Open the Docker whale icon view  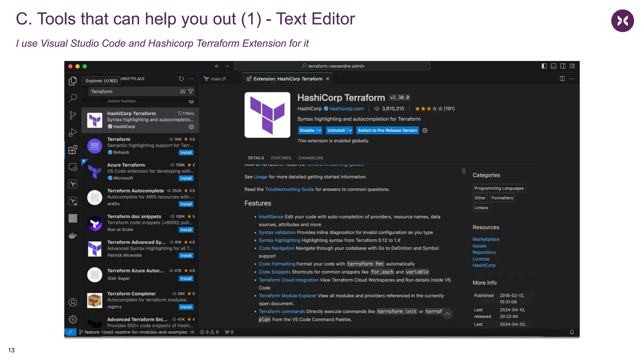[73, 235]
